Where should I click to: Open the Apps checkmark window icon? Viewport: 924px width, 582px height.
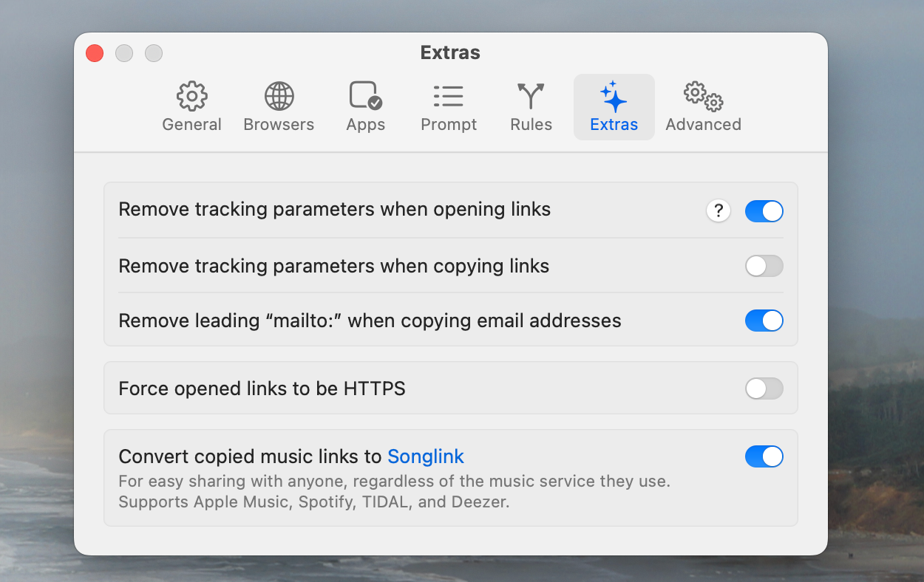click(366, 96)
